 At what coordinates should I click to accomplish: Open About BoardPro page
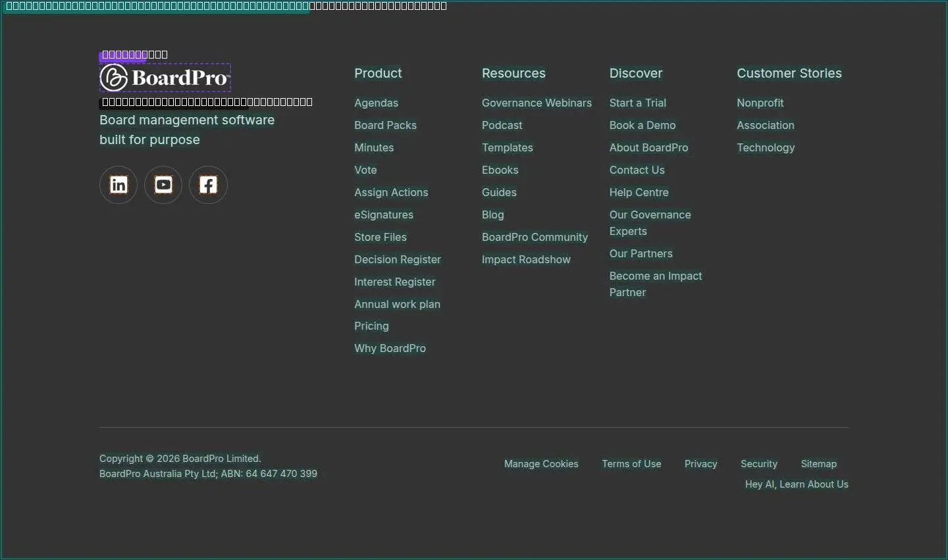648,147
